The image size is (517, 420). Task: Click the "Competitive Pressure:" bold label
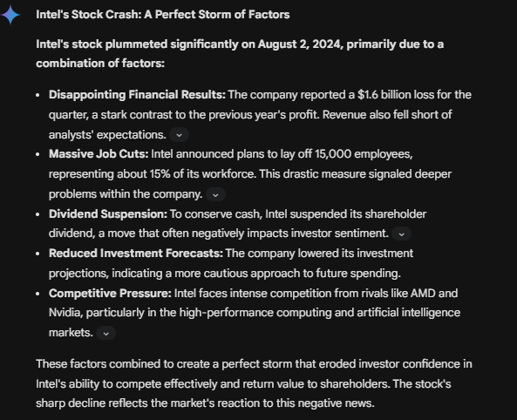tap(110, 293)
